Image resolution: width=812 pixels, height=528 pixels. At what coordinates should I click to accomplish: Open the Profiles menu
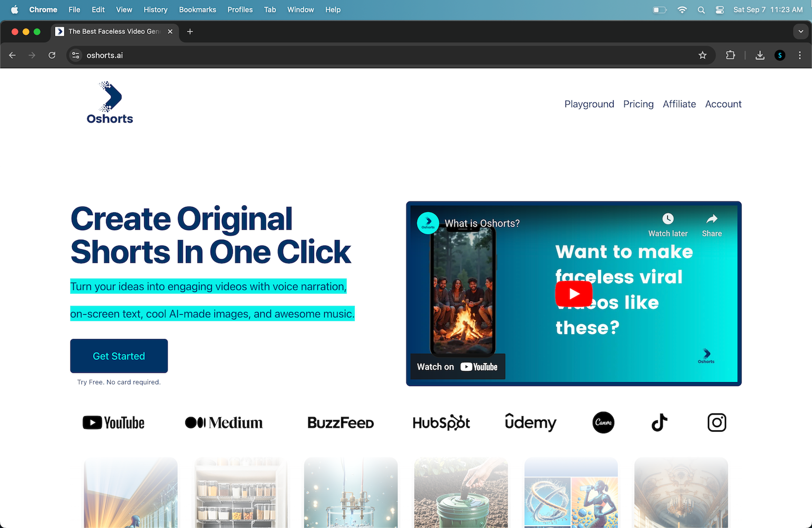240,10
